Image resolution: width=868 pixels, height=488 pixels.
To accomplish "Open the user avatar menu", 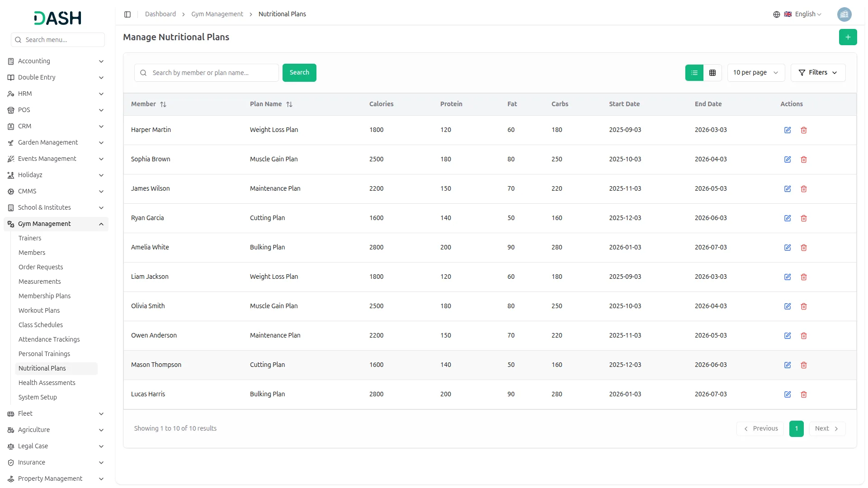I will tap(844, 14).
